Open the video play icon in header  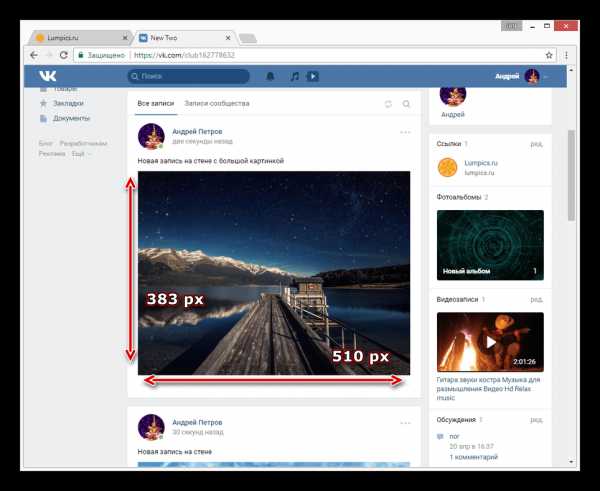click(313, 76)
